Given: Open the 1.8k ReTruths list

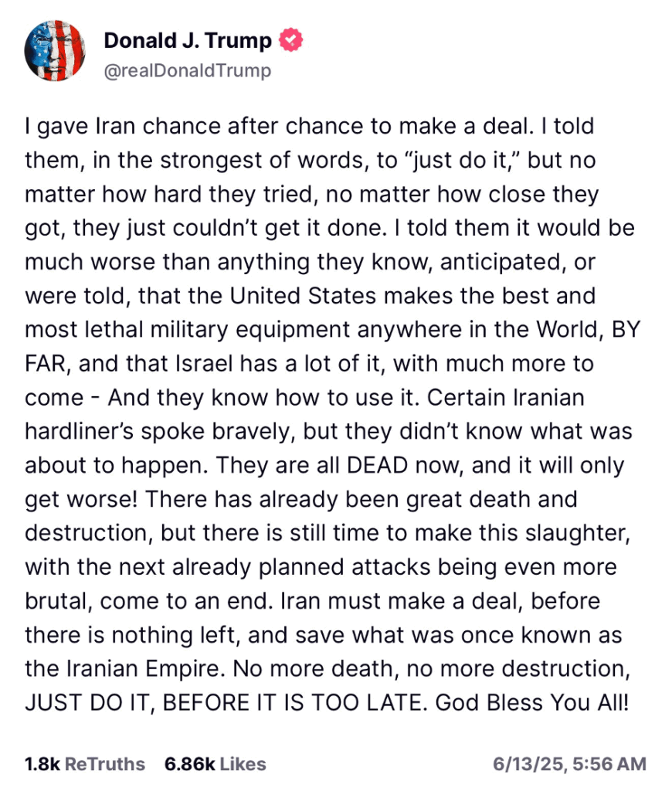Looking at the screenshot, I should tap(85, 764).
